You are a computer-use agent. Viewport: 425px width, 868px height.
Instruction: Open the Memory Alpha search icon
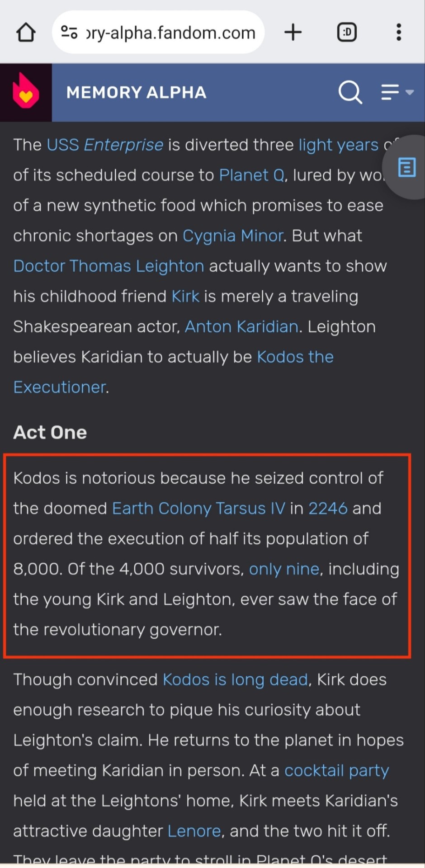350,92
